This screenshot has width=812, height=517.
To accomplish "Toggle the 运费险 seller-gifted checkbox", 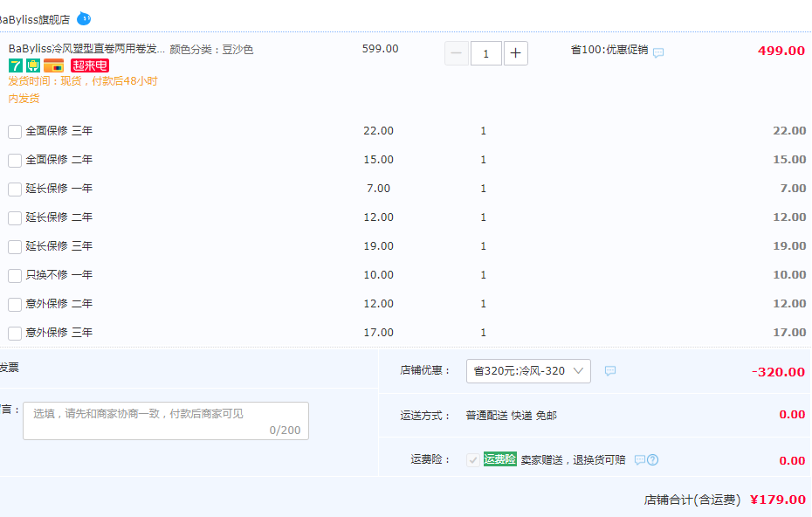I will click(473, 460).
